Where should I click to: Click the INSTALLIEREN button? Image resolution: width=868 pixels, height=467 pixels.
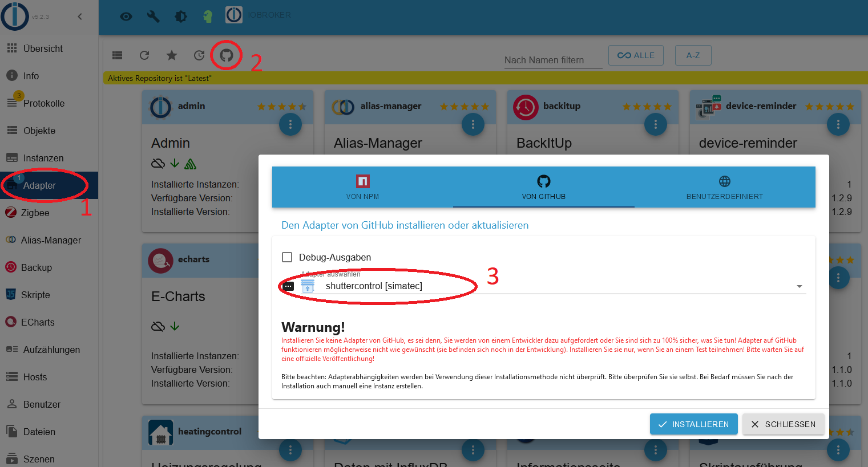pyautogui.click(x=693, y=424)
